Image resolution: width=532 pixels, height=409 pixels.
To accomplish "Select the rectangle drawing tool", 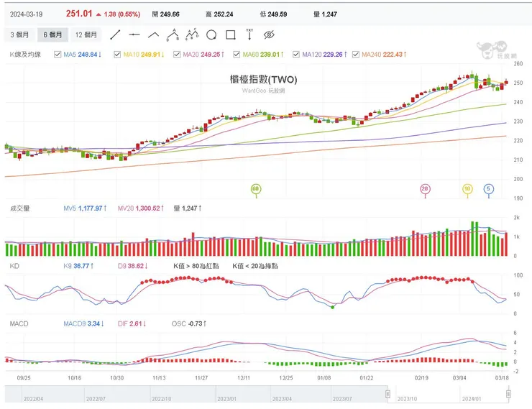I will coord(231,35).
